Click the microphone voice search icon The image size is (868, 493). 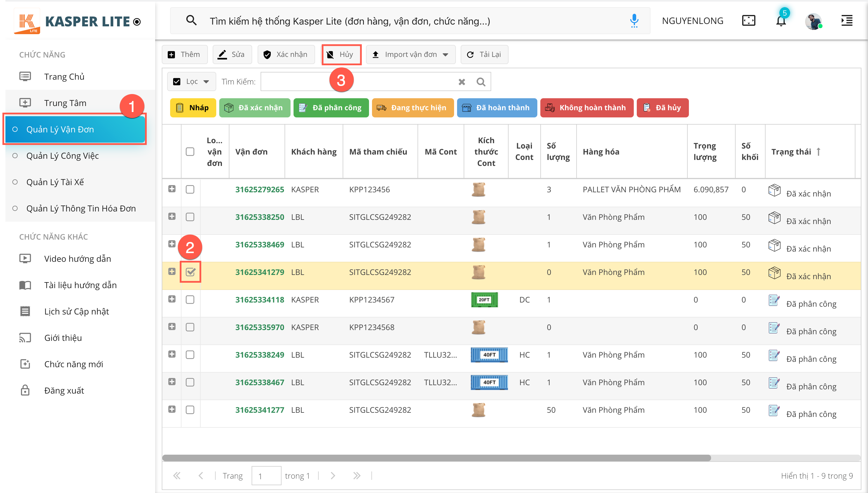(634, 21)
